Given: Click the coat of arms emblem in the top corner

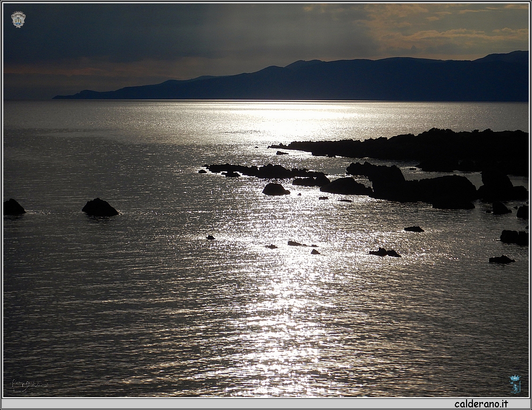Looking at the screenshot, I should (x=18, y=19).
